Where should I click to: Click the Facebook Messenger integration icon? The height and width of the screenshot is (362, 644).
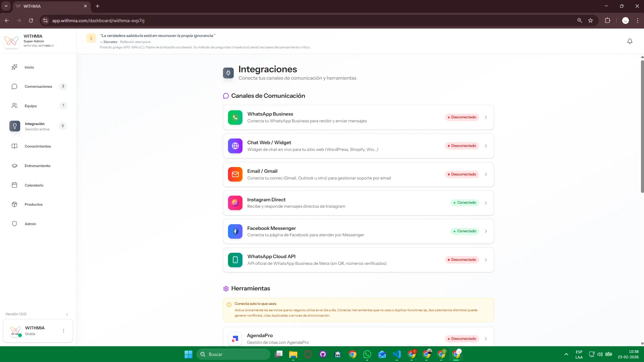tap(235, 231)
